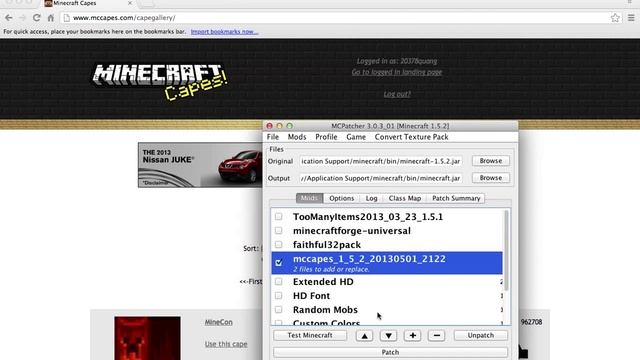Click the Patch button

click(x=390, y=352)
